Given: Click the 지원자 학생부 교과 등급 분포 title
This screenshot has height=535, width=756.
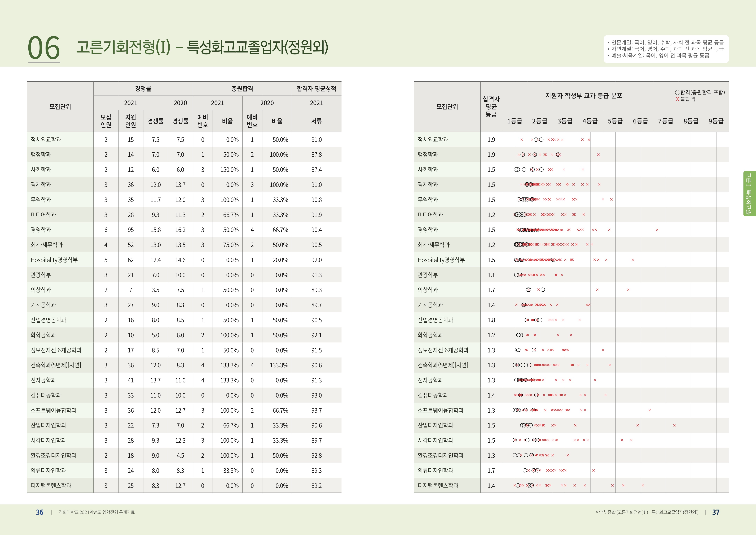Looking at the screenshot, I should (583, 96).
